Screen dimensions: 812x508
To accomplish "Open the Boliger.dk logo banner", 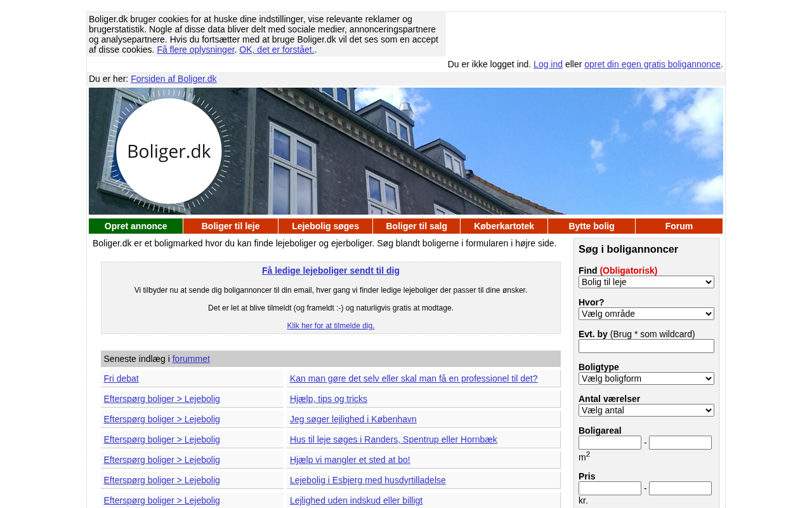I will coord(406,151).
